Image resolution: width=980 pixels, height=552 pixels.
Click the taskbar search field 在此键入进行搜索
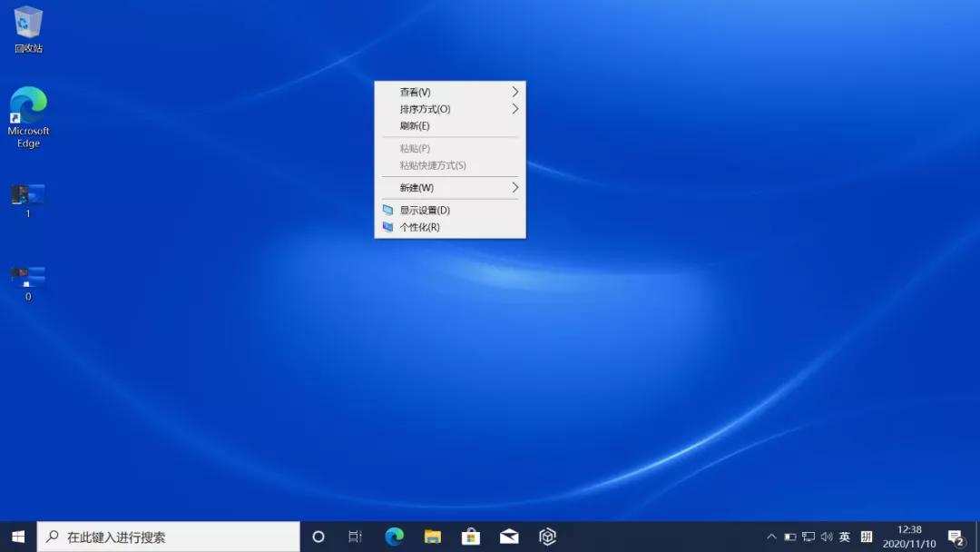[x=168, y=536]
